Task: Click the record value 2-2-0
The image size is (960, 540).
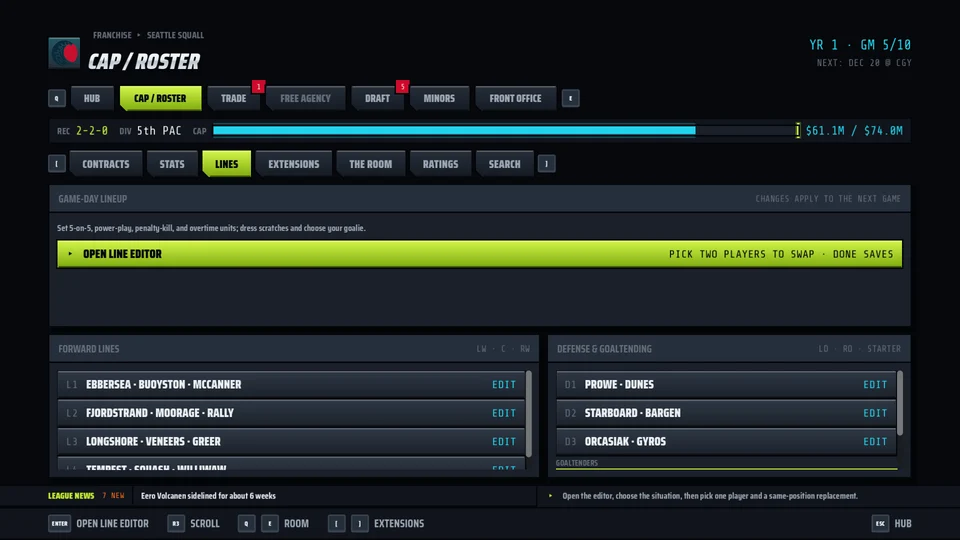Action: click(x=92, y=130)
